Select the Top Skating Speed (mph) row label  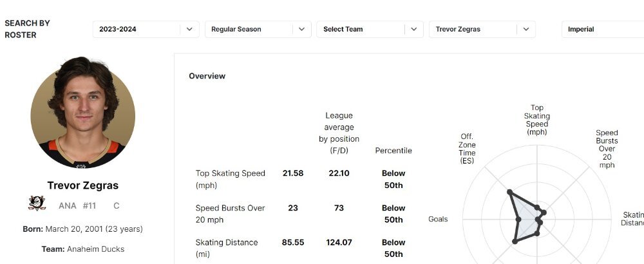pos(231,180)
